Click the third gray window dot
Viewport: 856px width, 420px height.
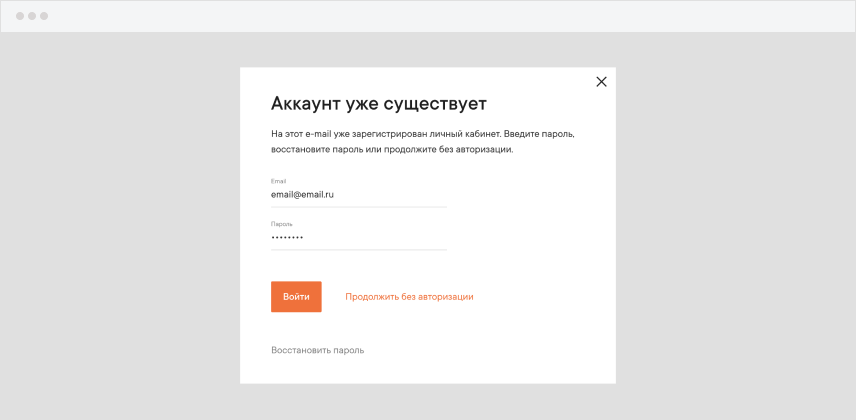pyautogui.click(x=44, y=16)
